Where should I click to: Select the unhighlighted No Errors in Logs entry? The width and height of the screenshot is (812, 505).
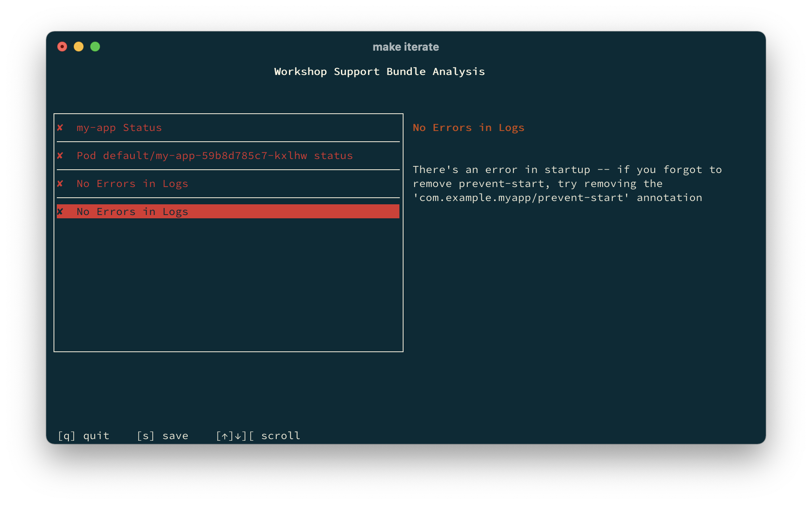pos(132,184)
